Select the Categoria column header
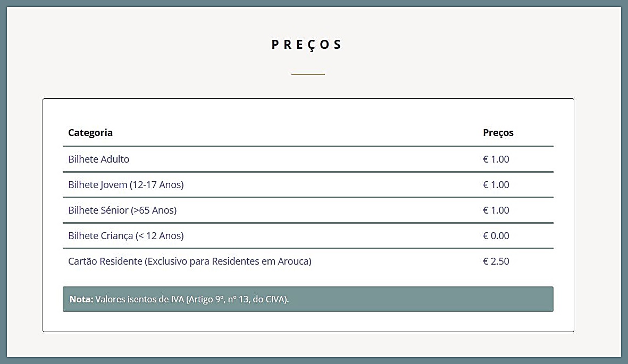Viewport: 628px width, 364px height. 90,133
